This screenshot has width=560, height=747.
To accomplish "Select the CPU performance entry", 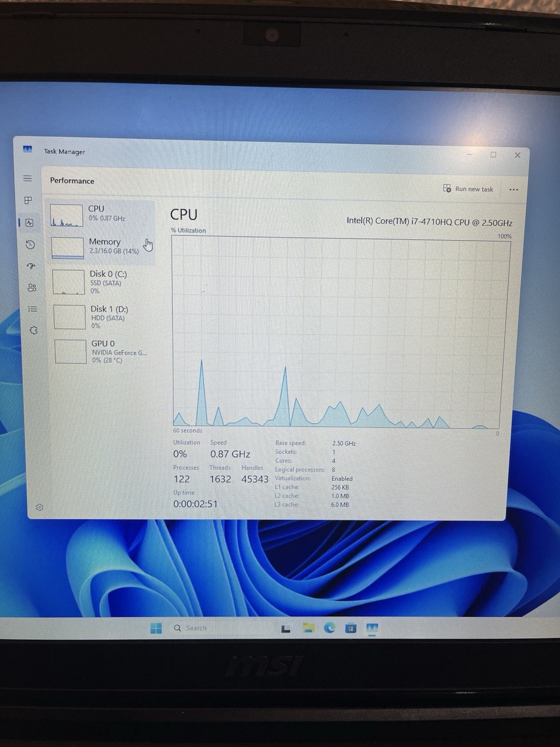I will pyautogui.click(x=100, y=215).
